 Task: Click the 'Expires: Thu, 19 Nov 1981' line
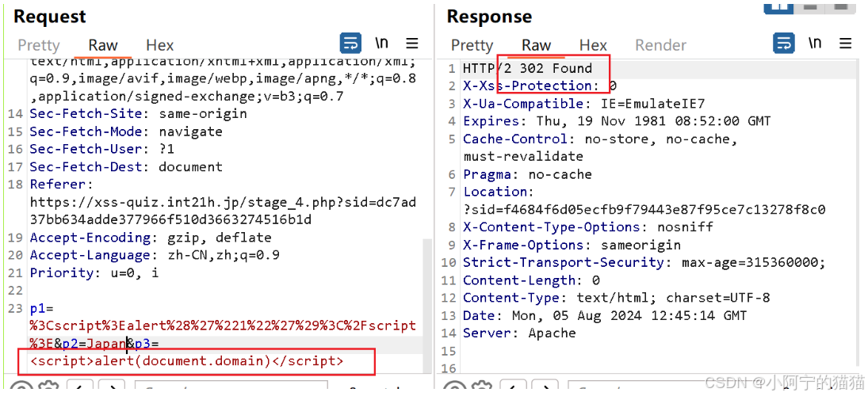(x=617, y=121)
